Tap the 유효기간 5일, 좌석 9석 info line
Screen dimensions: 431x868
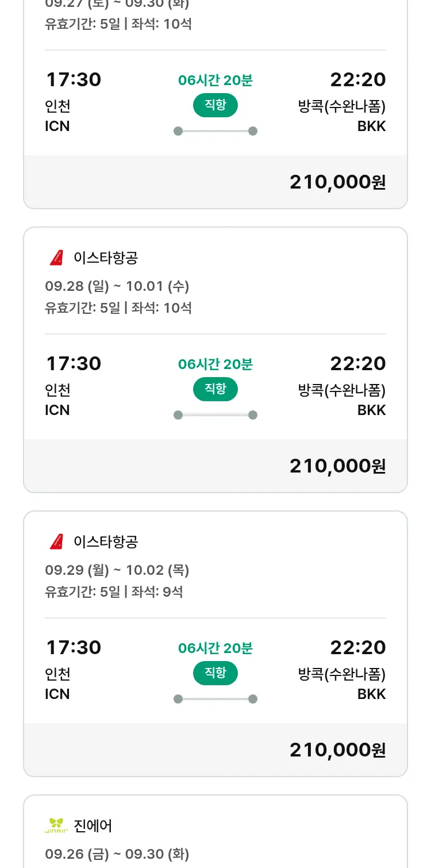tap(114, 592)
